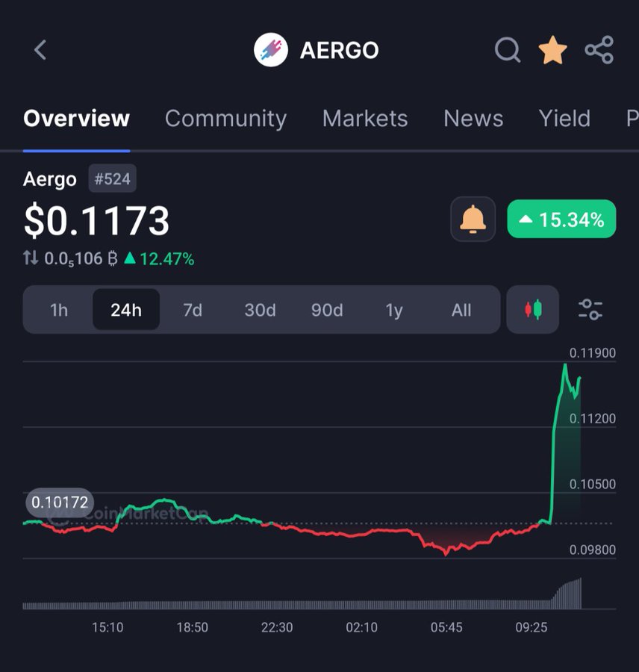Screen dimensions: 639x672
Task: Toggle the favorite star icon
Action: coord(552,51)
